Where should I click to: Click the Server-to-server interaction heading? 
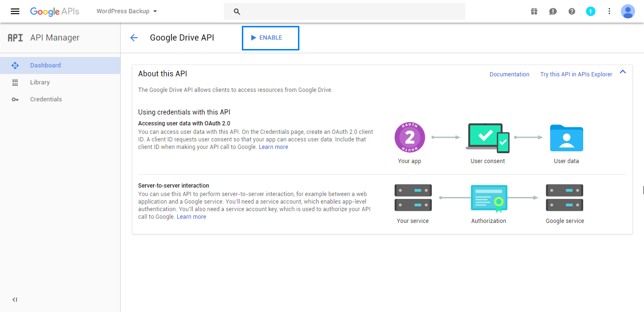click(x=173, y=186)
